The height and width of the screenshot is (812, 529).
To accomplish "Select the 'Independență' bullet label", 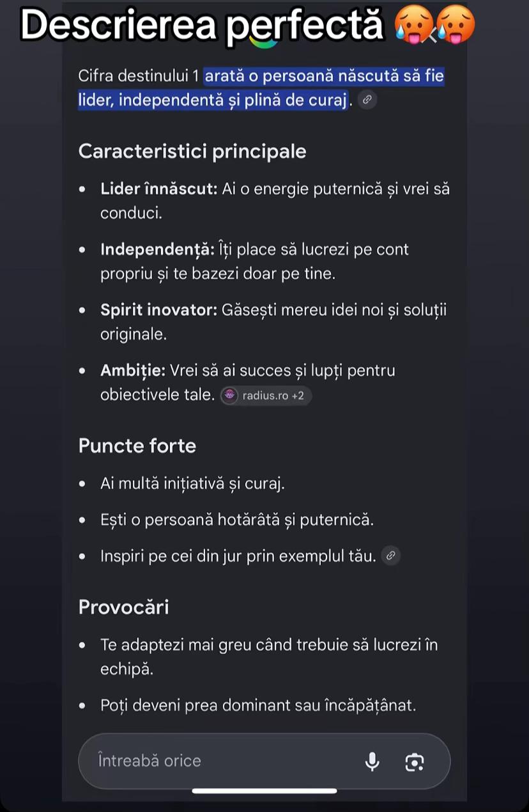I will [x=158, y=249].
